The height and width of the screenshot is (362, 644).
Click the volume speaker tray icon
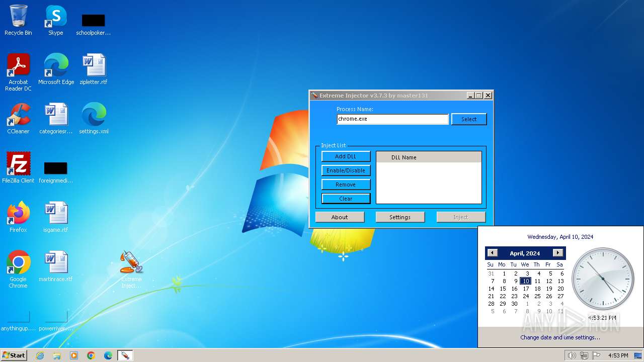(572, 355)
